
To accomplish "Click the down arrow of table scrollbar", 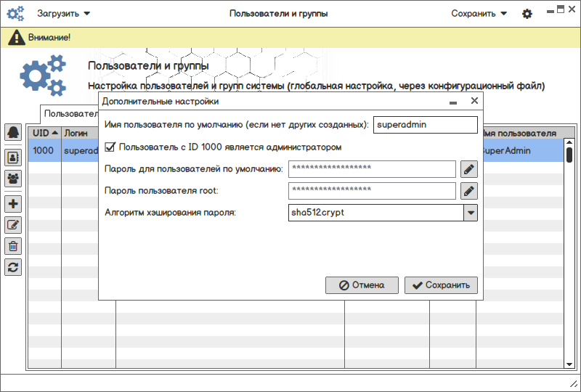I will (569, 363).
